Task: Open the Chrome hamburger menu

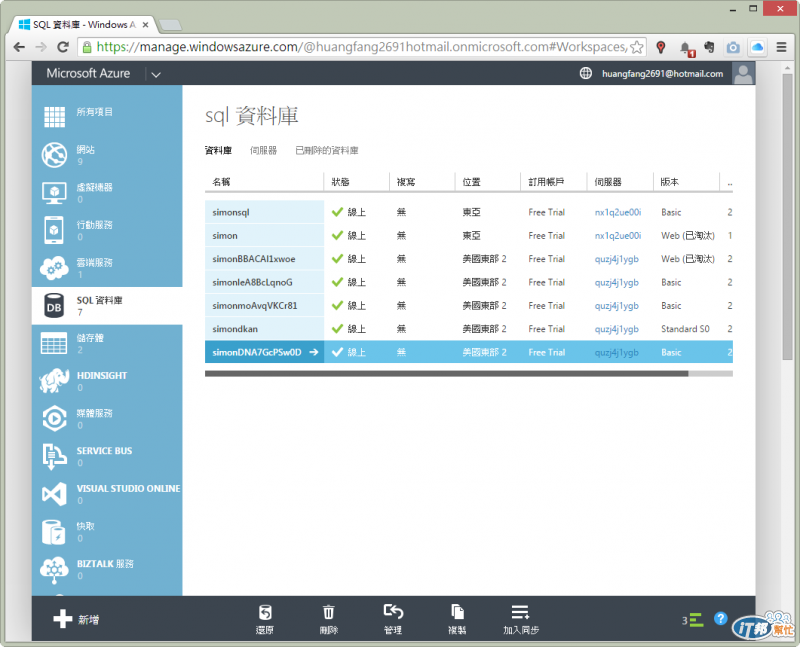Action: pos(781,47)
